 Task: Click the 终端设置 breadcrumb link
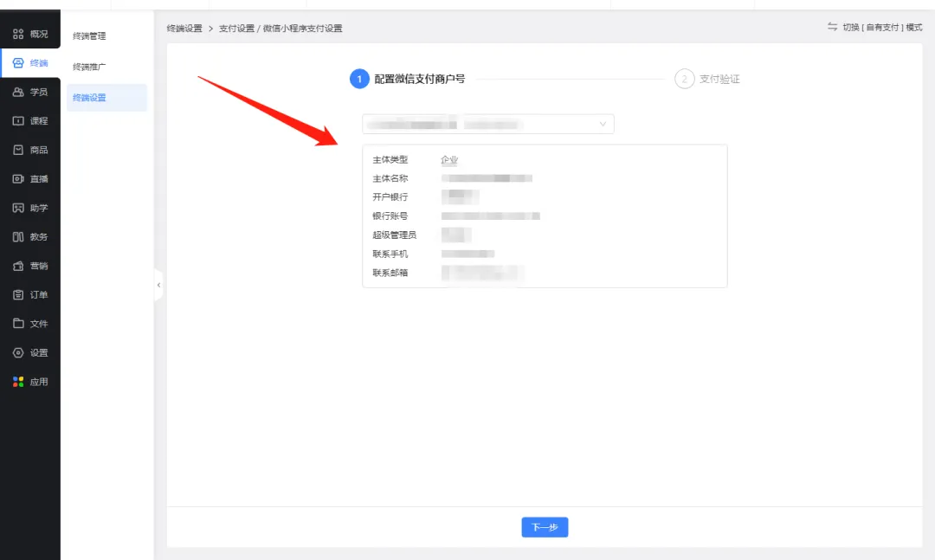point(184,29)
